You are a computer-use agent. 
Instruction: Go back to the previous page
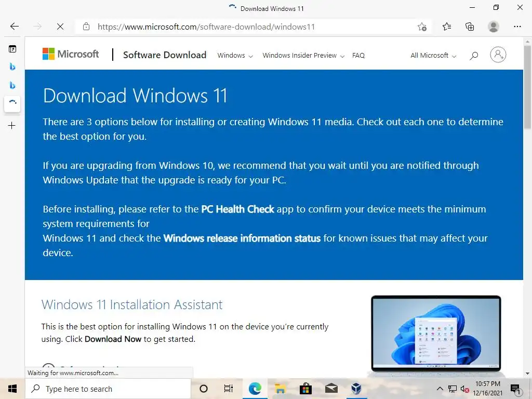(x=14, y=26)
